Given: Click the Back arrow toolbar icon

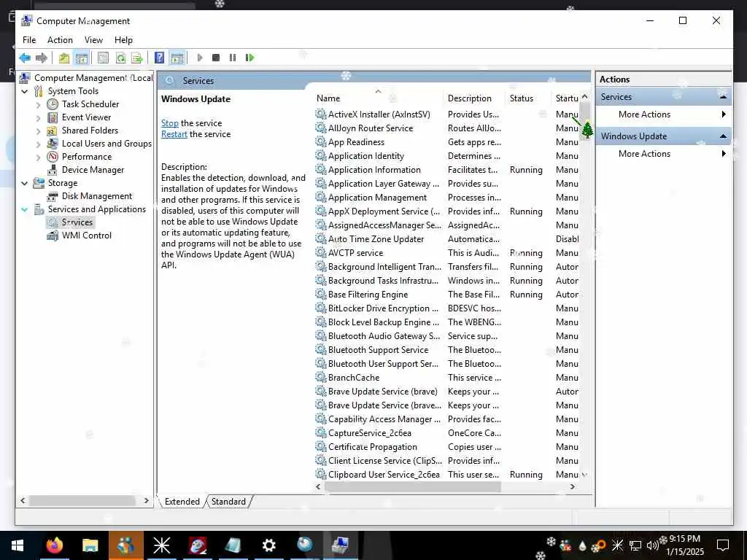Looking at the screenshot, I should [x=25, y=58].
